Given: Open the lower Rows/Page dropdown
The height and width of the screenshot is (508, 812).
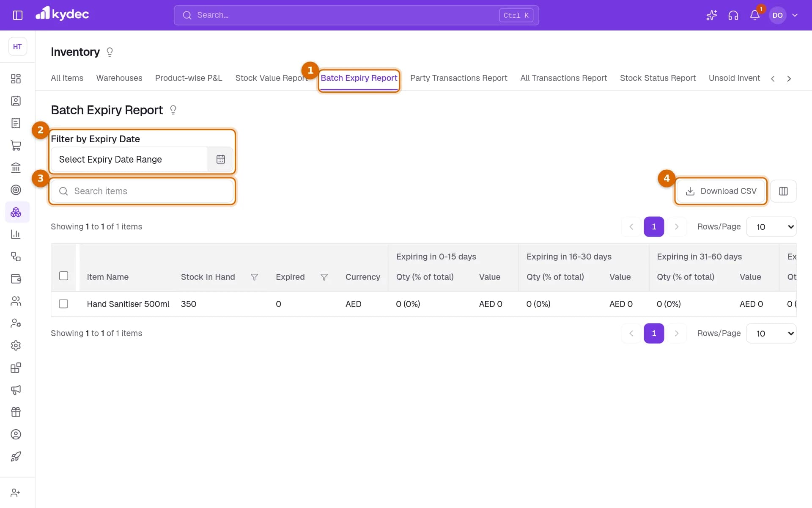Looking at the screenshot, I should (x=771, y=334).
